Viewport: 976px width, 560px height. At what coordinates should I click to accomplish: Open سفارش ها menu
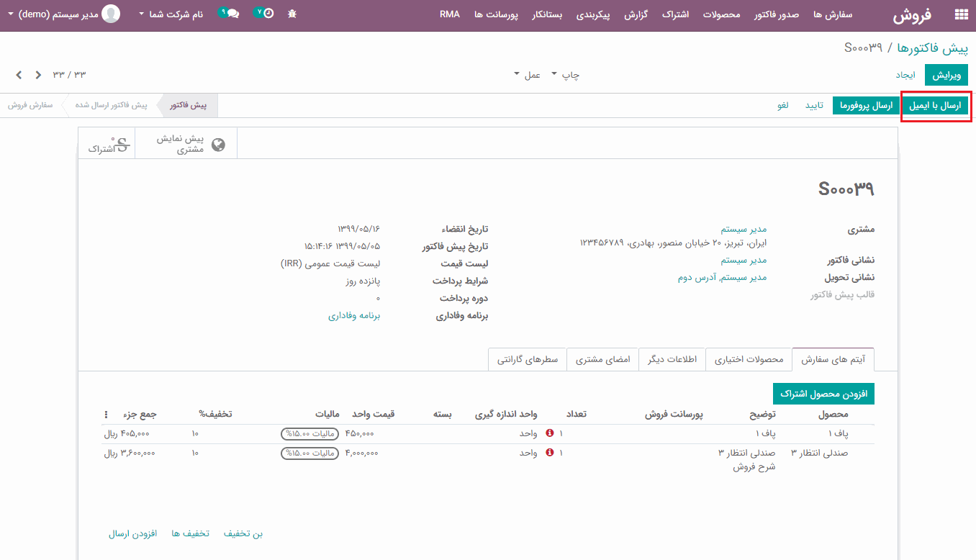click(833, 14)
